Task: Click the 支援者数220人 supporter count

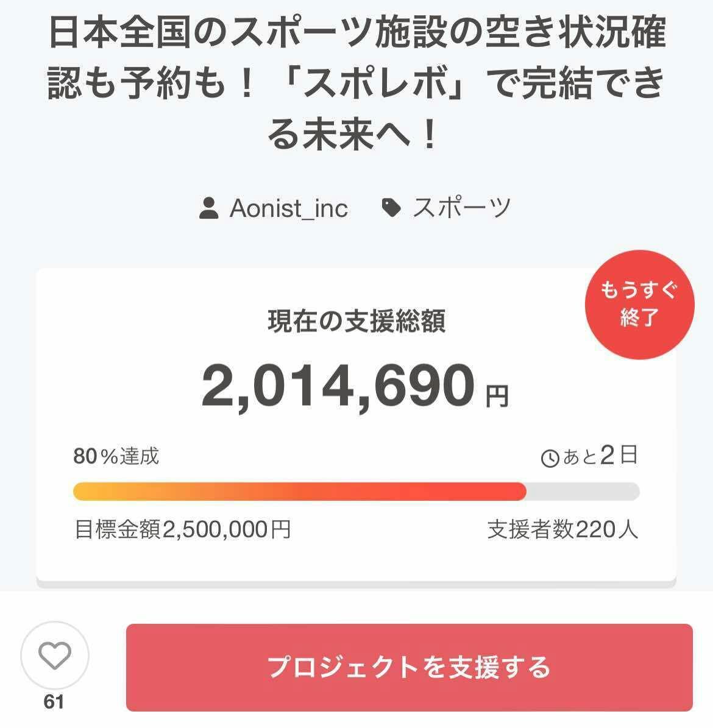Action: 562,530
